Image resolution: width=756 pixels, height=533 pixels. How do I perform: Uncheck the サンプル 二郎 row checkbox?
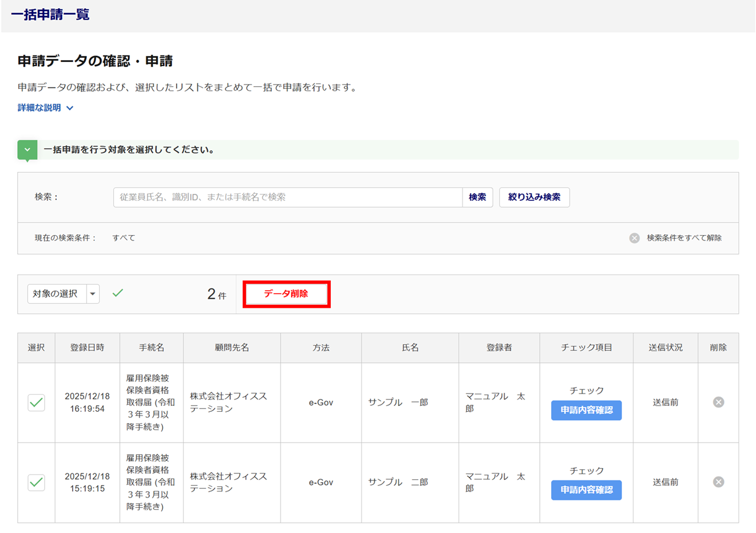(x=37, y=482)
